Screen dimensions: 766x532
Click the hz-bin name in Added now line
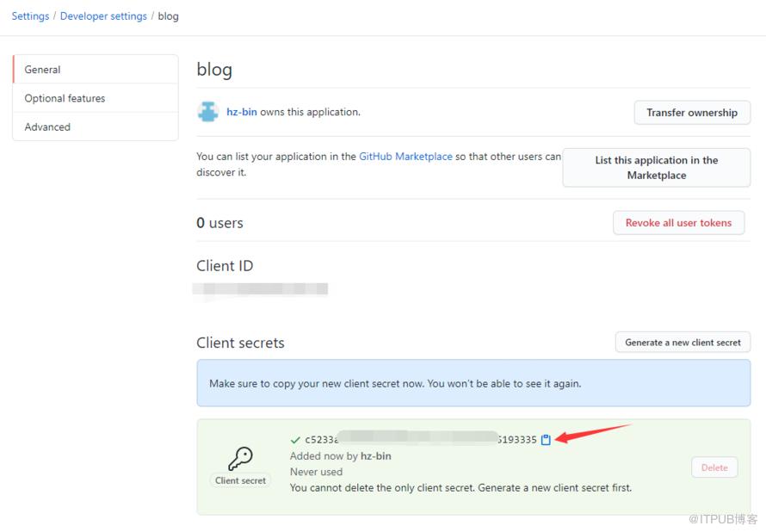pos(375,455)
